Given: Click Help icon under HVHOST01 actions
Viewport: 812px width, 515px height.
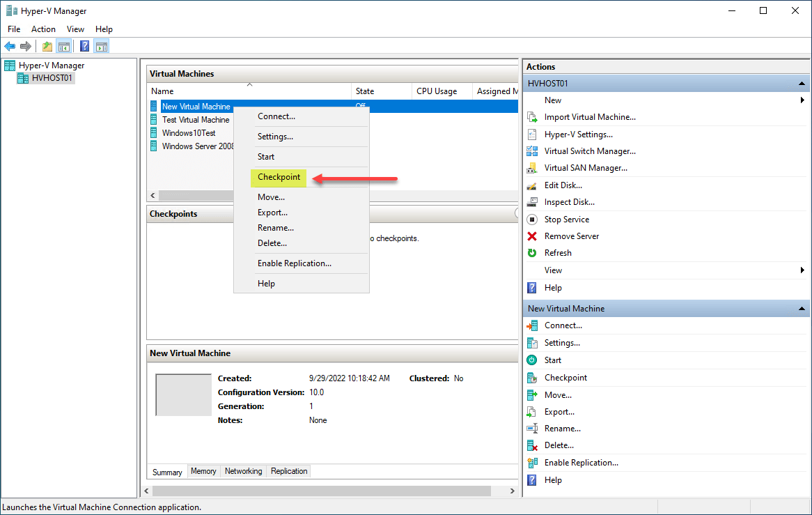Looking at the screenshot, I should (532, 288).
